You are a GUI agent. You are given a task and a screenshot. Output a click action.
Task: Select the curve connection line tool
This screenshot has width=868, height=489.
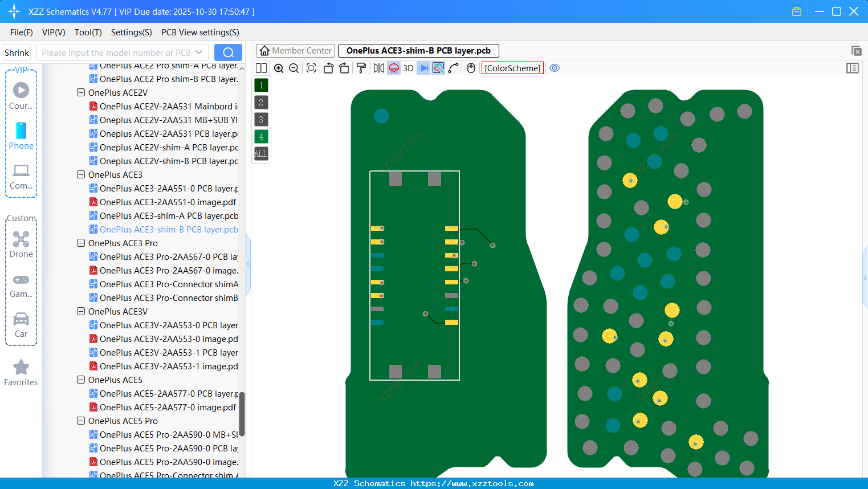point(454,68)
